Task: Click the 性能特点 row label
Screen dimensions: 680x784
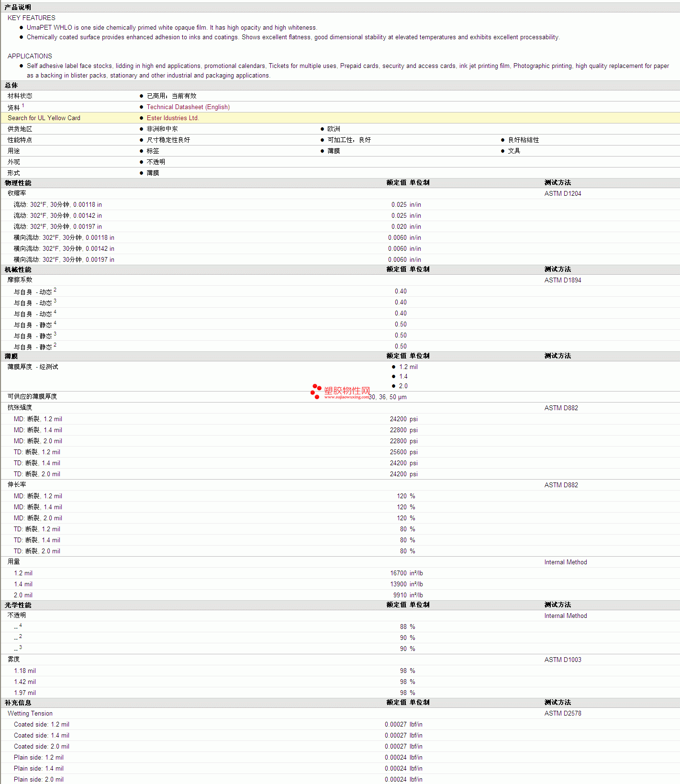Action: pos(20,140)
